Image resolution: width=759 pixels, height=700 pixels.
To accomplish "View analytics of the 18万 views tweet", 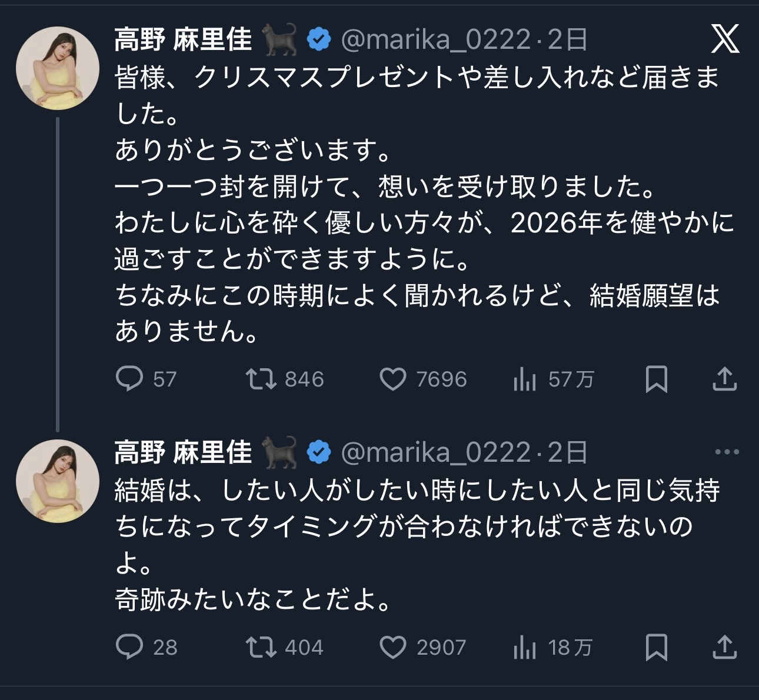I will pyautogui.click(x=524, y=648).
